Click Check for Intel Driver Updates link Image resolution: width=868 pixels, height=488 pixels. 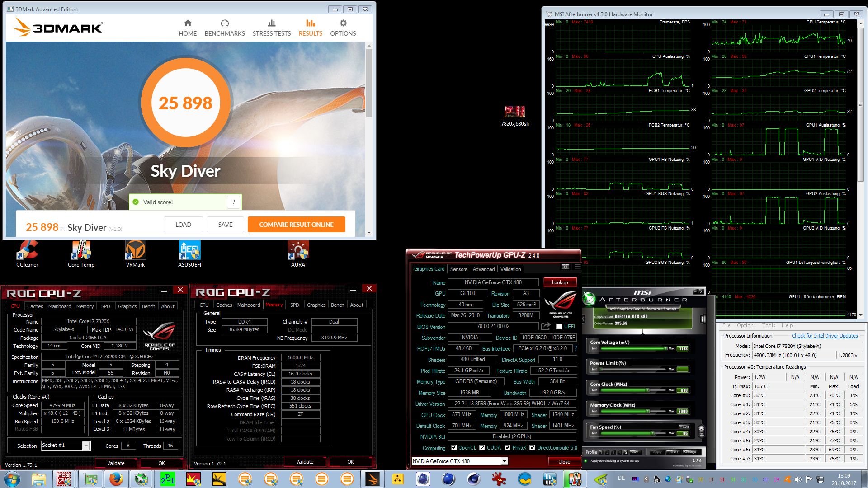pyautogui.click(x=825, y=336)
